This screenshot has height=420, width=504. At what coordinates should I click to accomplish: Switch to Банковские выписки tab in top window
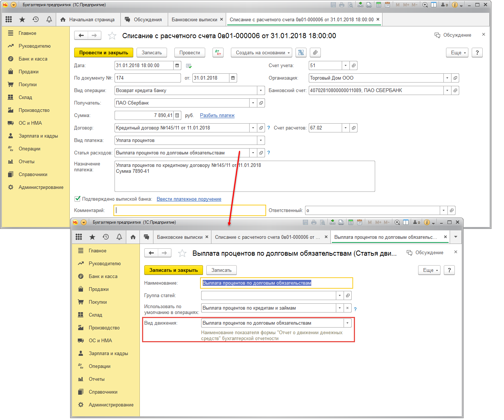coord(195,19)
